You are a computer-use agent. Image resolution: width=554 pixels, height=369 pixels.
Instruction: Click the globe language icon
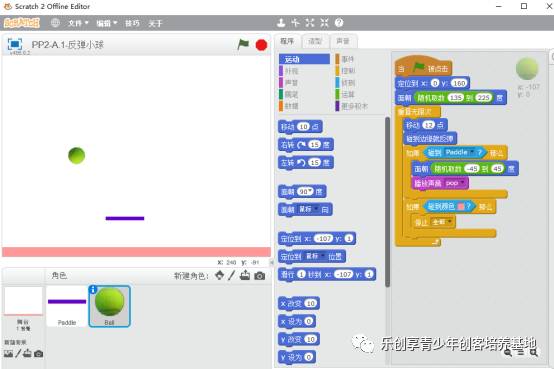point(55,23)
